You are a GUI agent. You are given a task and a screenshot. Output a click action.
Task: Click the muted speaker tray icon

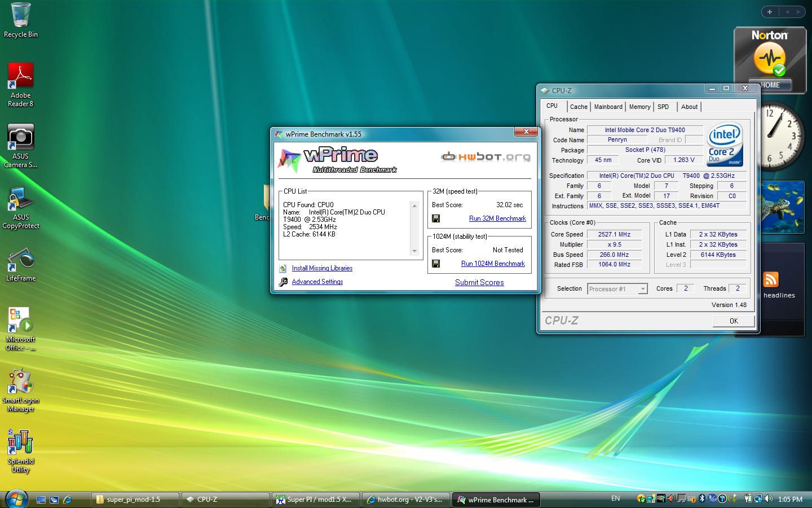click(x=672, y=499)
